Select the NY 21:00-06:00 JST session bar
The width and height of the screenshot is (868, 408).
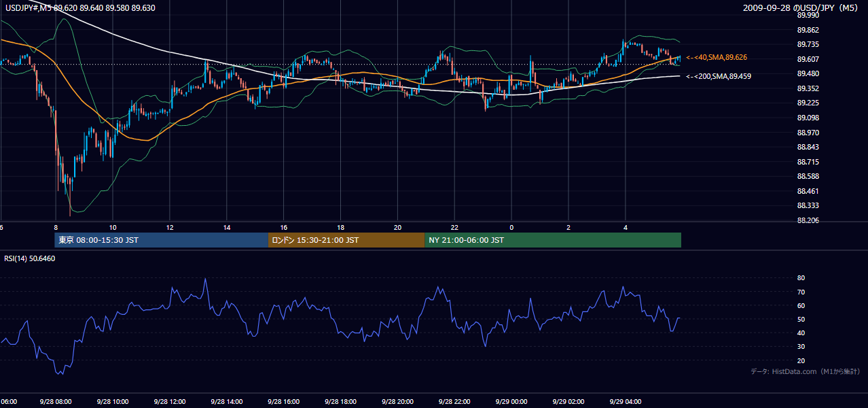click(553, 240)
